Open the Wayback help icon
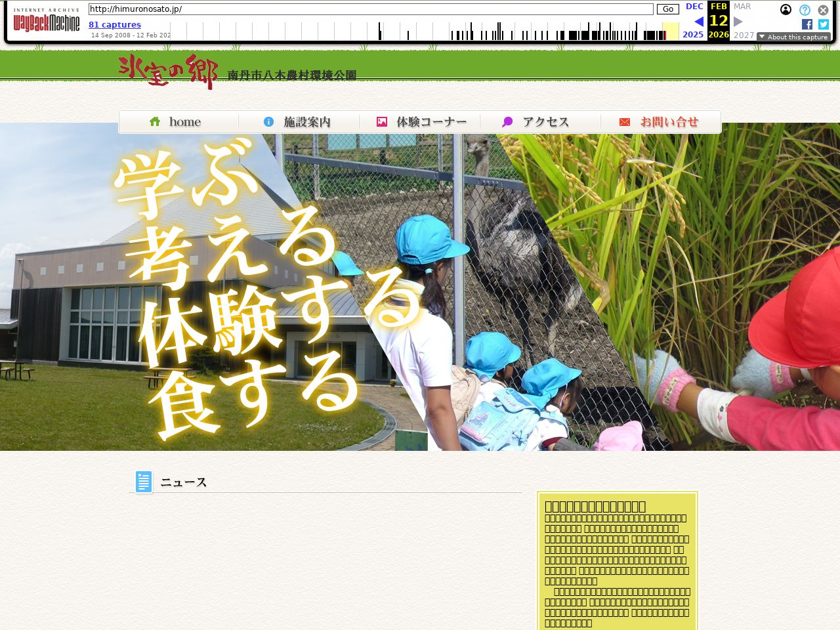Screen dimensions: 840x630 (x=805, y=10)
